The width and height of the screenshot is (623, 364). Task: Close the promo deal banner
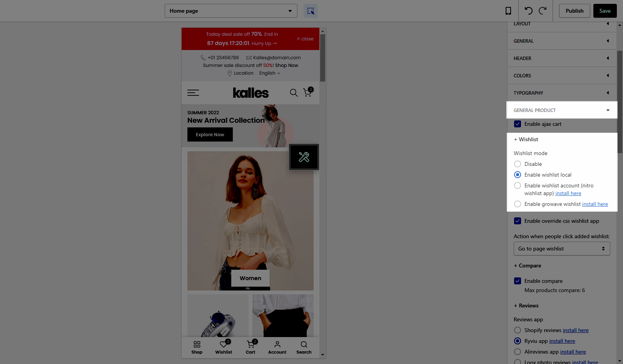(305, 39)
